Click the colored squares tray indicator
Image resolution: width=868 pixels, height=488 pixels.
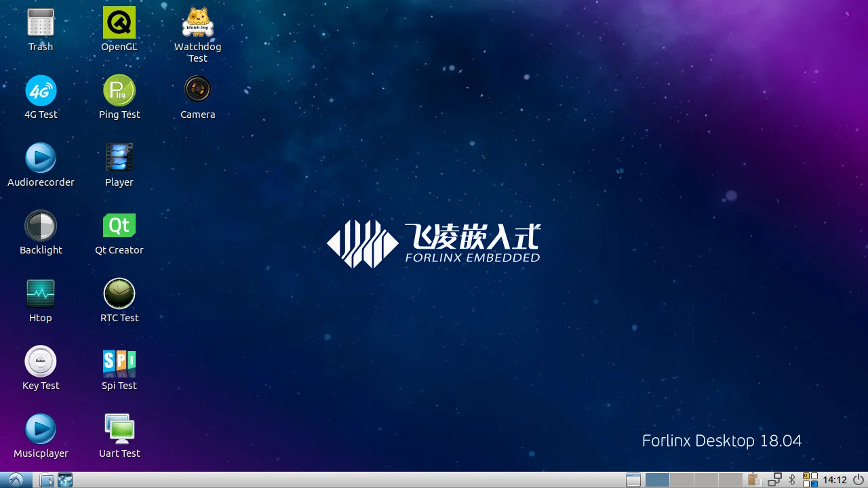click(810, 481)
